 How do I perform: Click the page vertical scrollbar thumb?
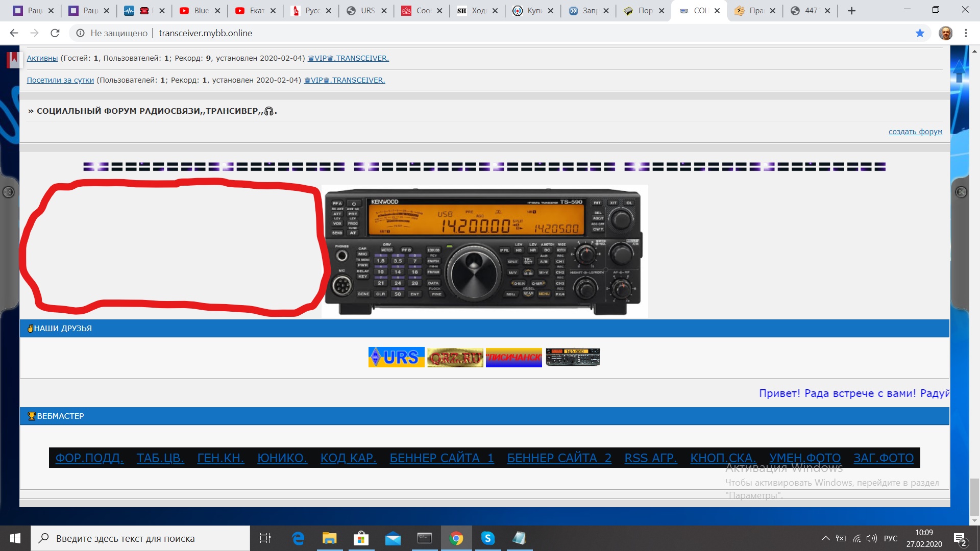[974, 497]
